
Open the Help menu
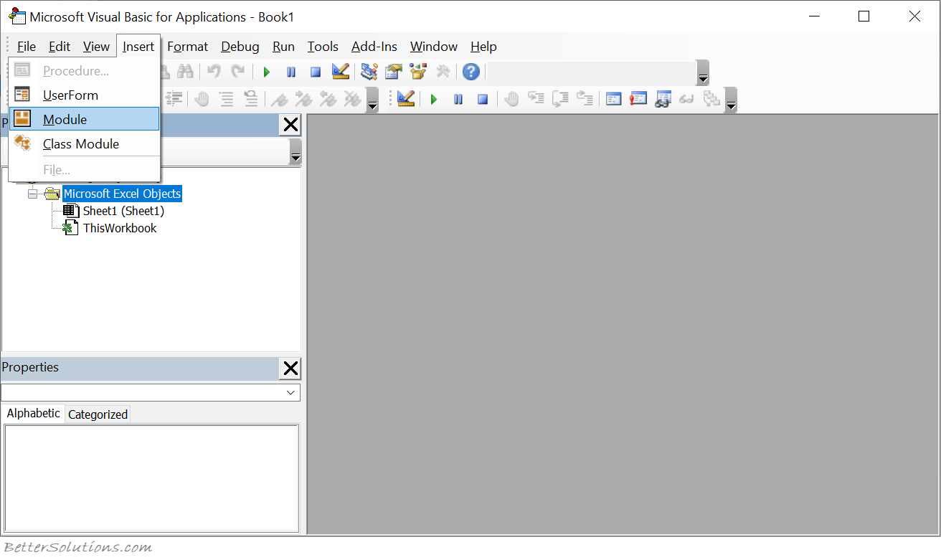(x=483, y=47)
